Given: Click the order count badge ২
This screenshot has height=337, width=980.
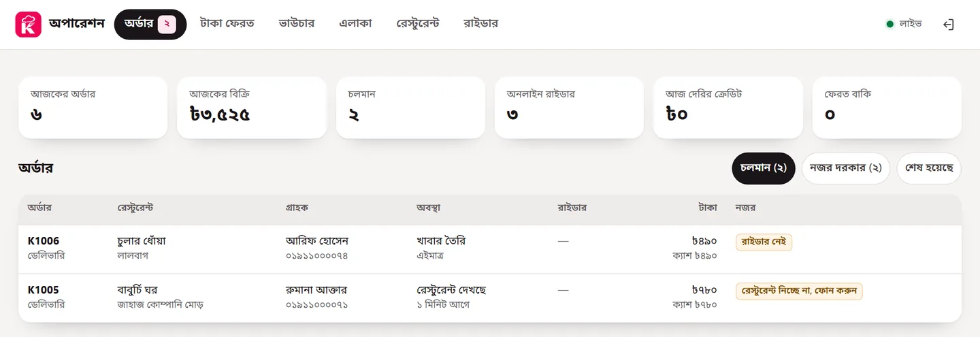Looking at the screenshot, I should pyautogui.click(x=167, y=25).
